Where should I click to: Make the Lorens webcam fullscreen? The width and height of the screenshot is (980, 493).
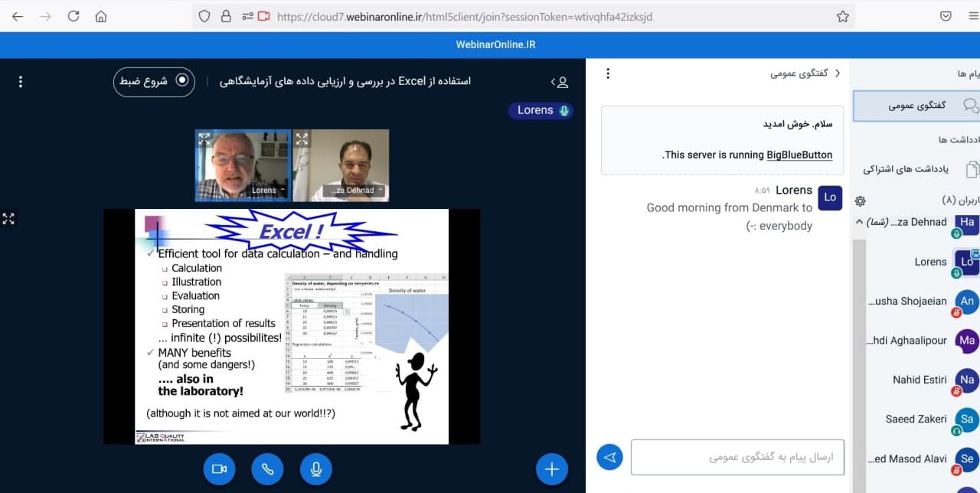coord(204,139)
